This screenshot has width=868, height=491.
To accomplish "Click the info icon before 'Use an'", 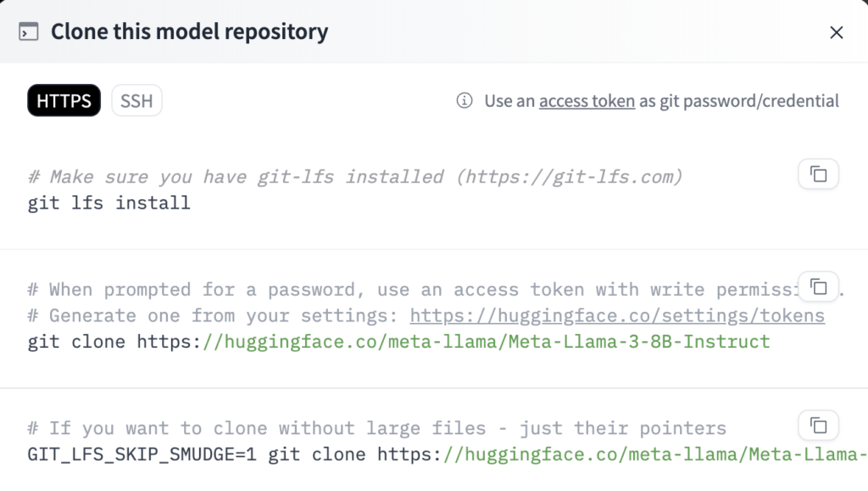I will click(465, 101).
